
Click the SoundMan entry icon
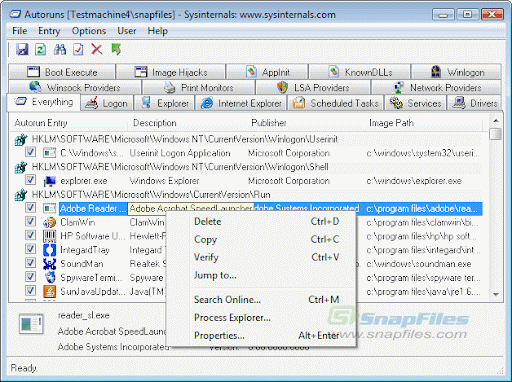pyautogui.click(x=49, y=264)
